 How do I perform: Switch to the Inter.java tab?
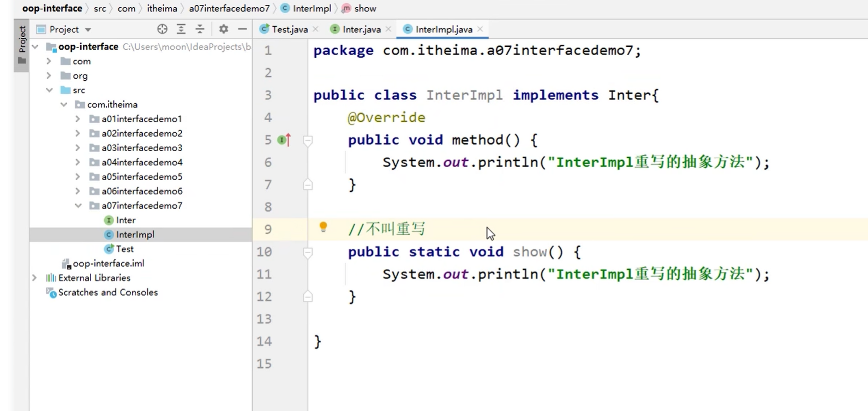click(x=361, y=29)
